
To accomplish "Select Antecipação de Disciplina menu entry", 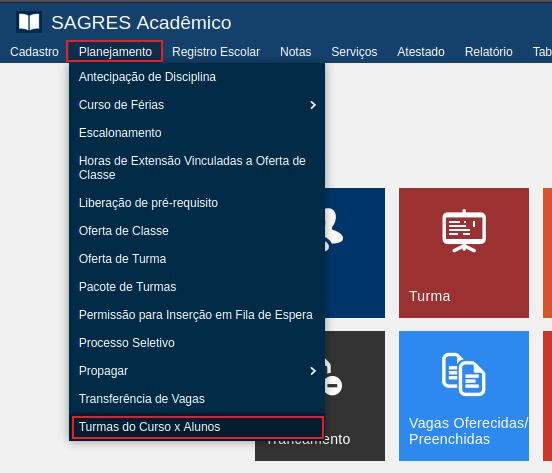I will pos(197,77).
